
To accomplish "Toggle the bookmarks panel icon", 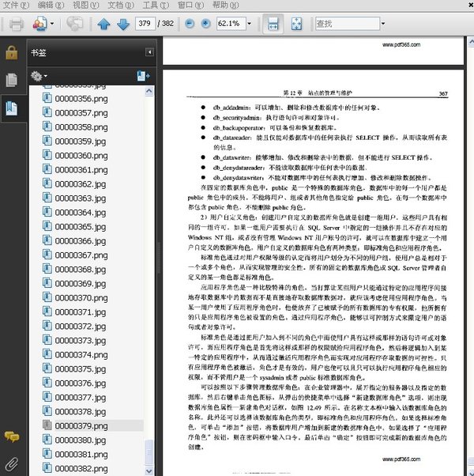I will 12,108.
